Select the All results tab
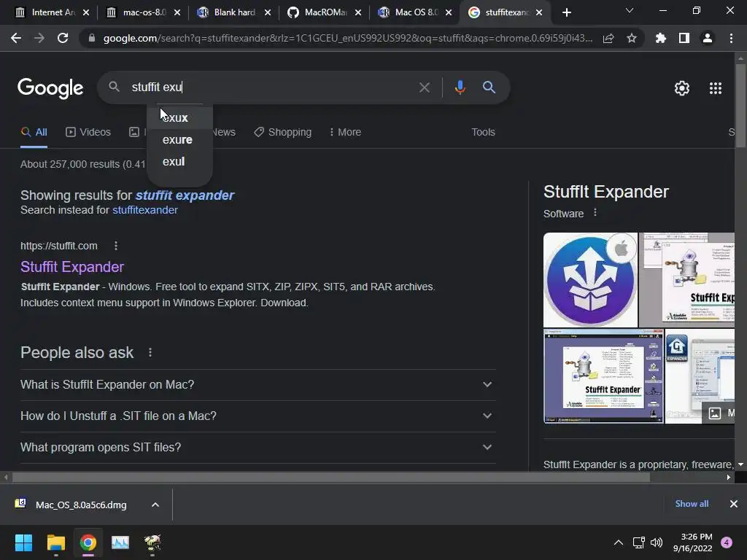The height and width of the screenshot is (560, 747). coord(34,133)
